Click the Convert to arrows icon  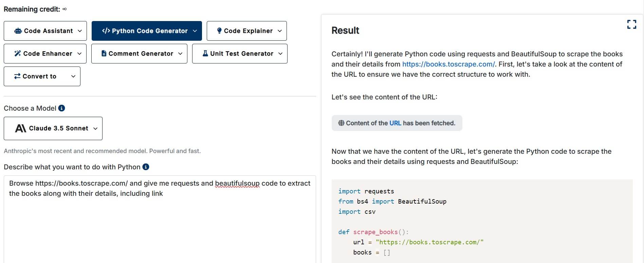pos(17,76)
